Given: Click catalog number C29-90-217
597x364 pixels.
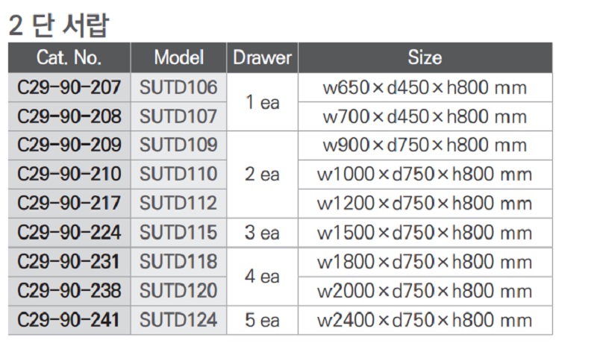Looking at the screenshot, I should 69,203.
